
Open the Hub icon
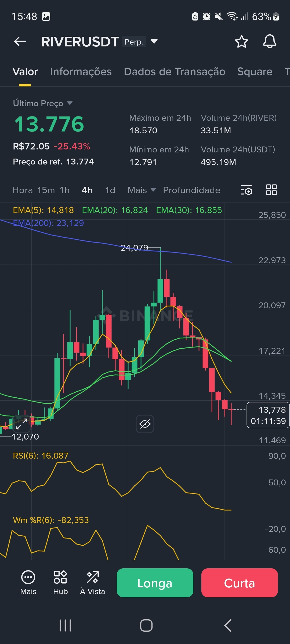60,581
